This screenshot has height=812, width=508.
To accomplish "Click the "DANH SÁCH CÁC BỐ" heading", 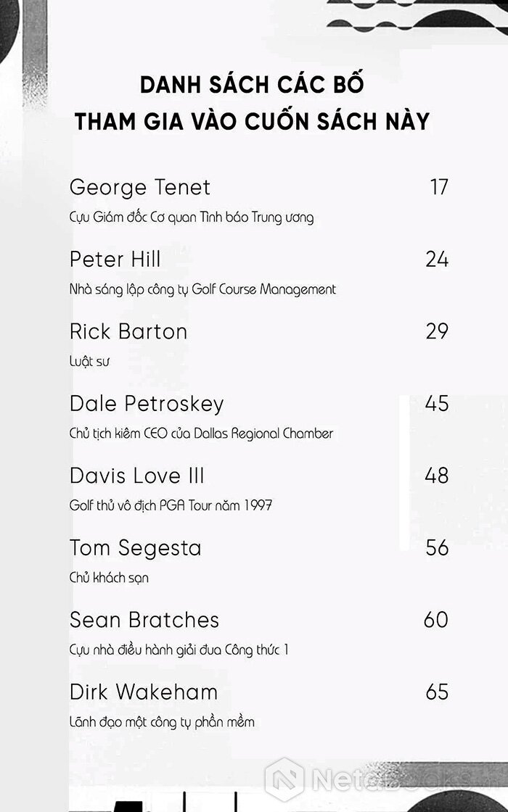I will (252, 85).
